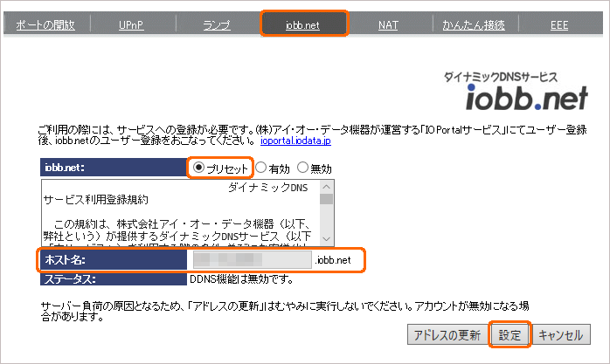Viewport: 610px width, 364px height.
Task: Click the キャンセル button
Action: click(x=560, y=335)
